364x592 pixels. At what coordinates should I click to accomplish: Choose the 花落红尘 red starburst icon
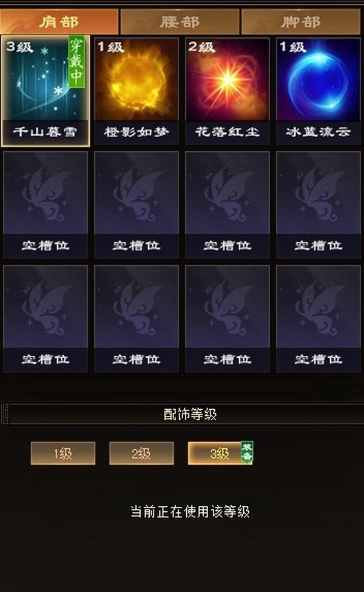click(x=227, y=91)
